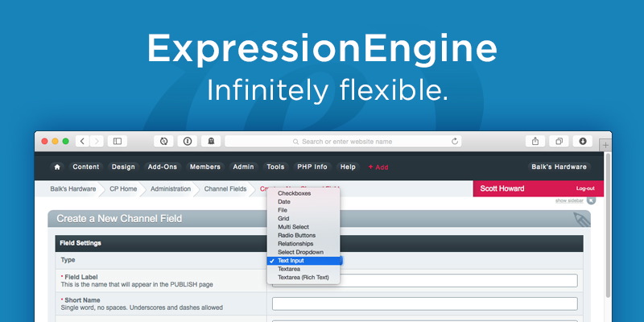Click the Log-out link
This screenshot has height=322, width=644.
[x=584, y=188]
